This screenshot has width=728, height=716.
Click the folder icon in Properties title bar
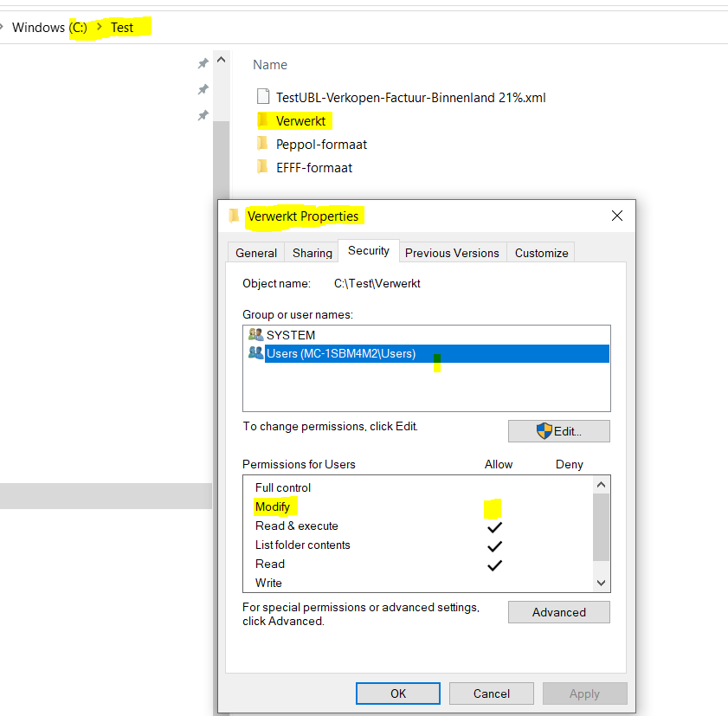click(x=234, y=216)
